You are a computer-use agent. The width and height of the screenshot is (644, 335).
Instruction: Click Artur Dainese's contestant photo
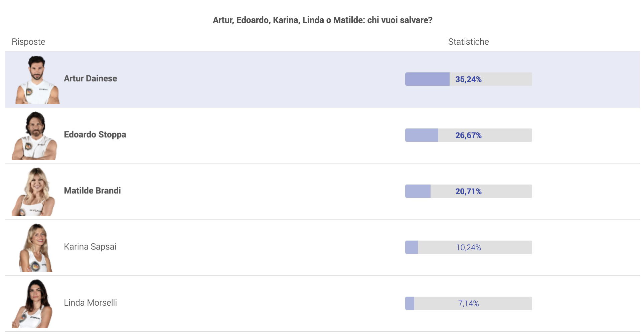point(37,79)
